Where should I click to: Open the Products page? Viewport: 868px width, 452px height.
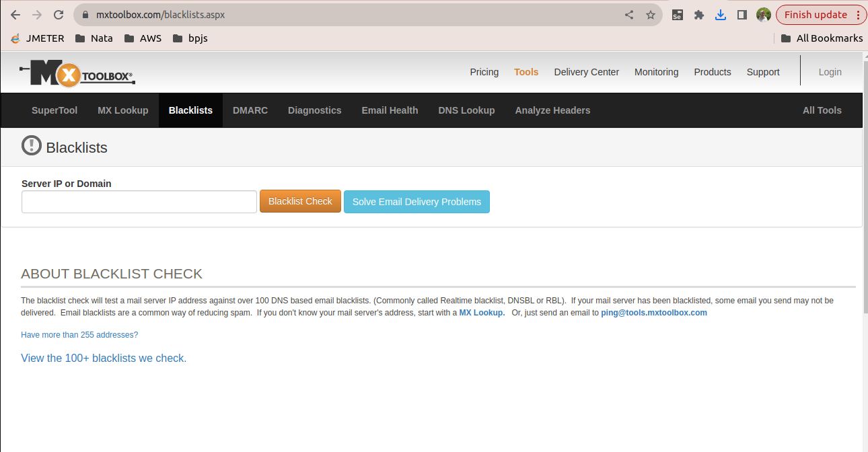click(713, 72)
